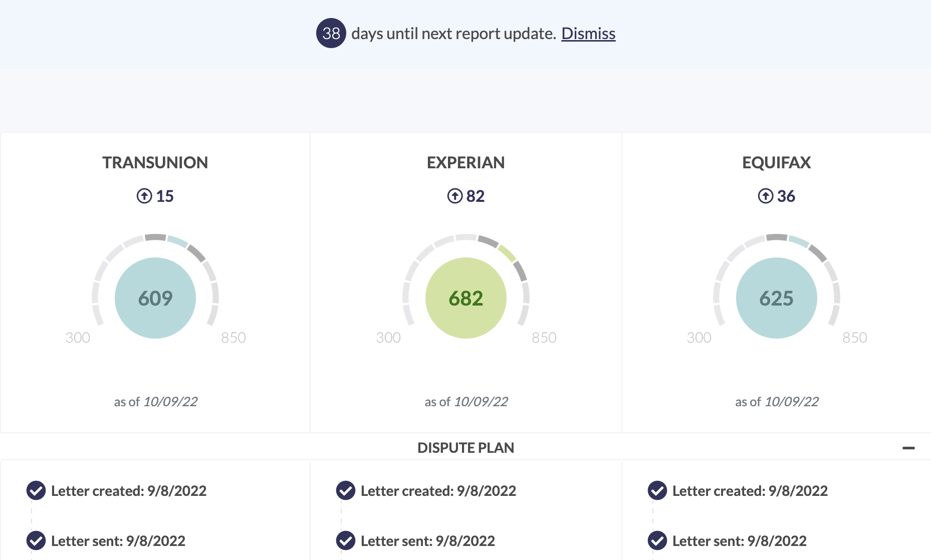Click Equifax Letter sent checkmark icon
The height and width of the screenshot is (560, 931).
click(x=657, y=541)
